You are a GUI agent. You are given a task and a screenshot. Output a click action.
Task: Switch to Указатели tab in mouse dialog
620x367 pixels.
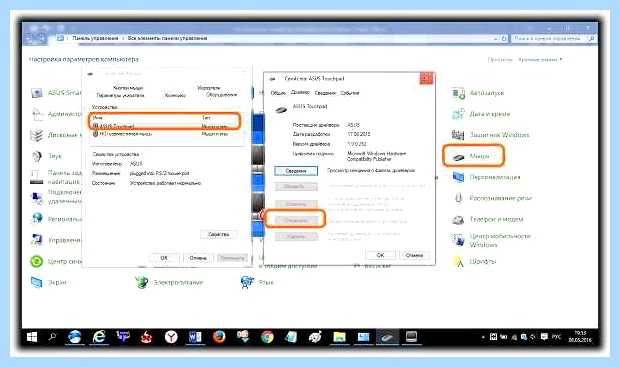208,88
